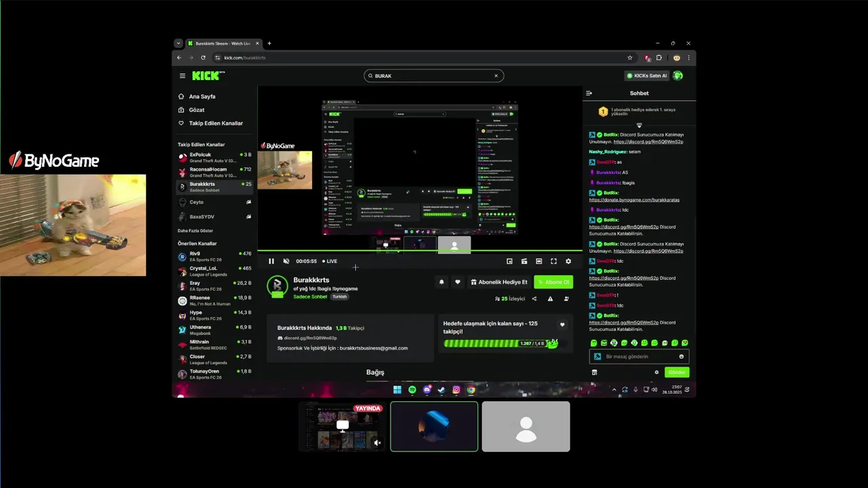Open the Chrome extensions puzzle icon
The image size is (868, 488).
[659, 58]
